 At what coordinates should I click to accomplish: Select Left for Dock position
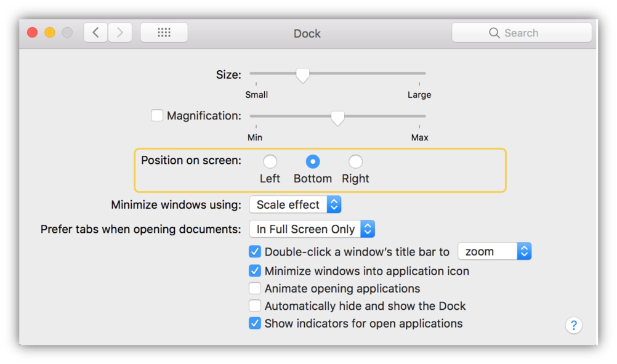coord(270,162)
